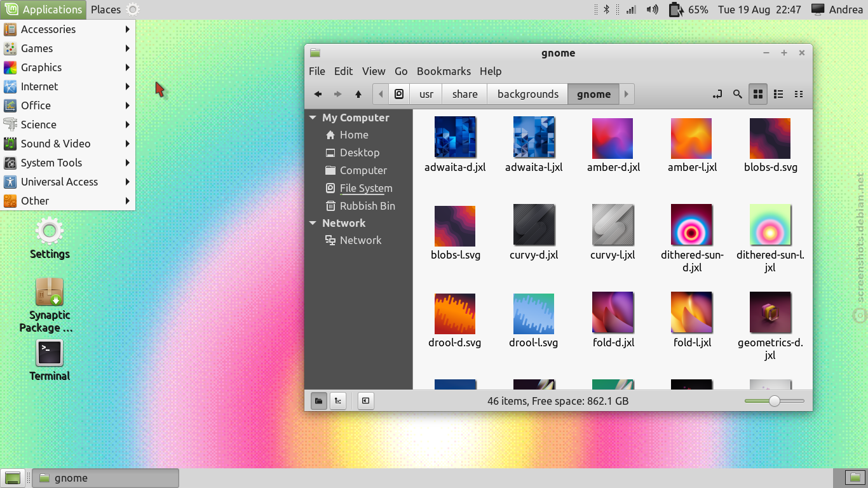Click the Bluetooth tray icon
Image resolution: width=868 pixels, height=488 pixels.
tap(606, 10)
